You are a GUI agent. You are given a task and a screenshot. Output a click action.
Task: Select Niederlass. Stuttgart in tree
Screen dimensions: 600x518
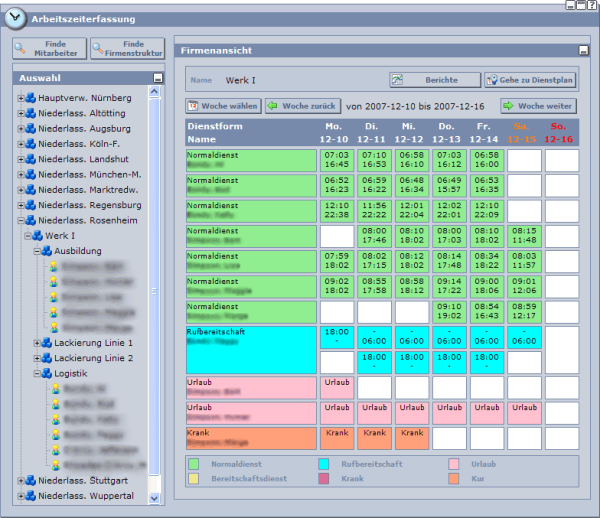click(83, 481)
